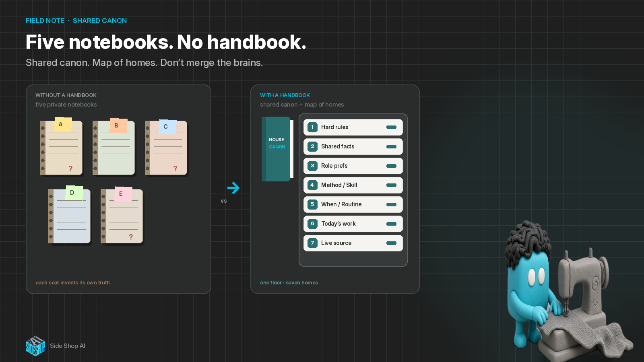
Task: Click the number 2 badge
Action: (312, 146)
